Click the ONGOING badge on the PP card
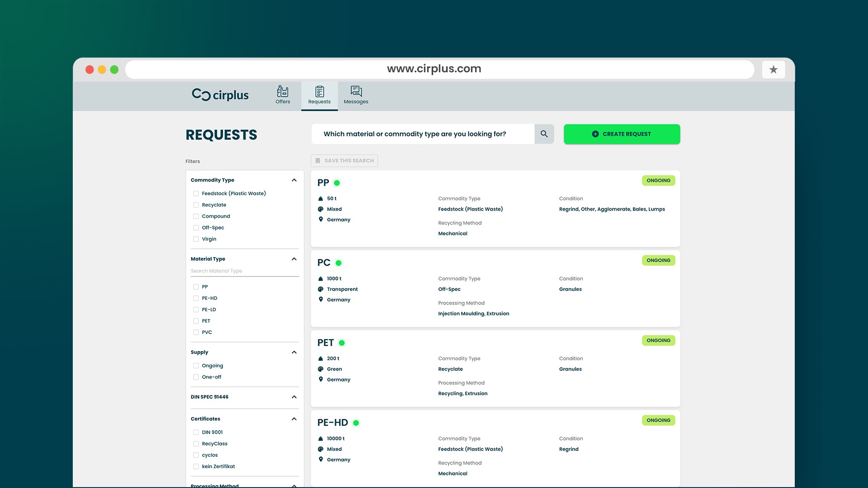 point(658,180)
